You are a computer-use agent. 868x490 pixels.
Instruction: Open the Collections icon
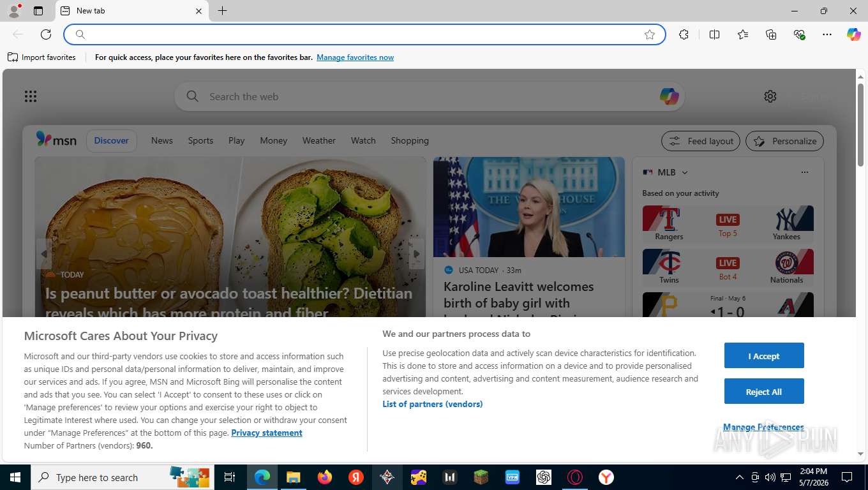(x=771, y=34)
